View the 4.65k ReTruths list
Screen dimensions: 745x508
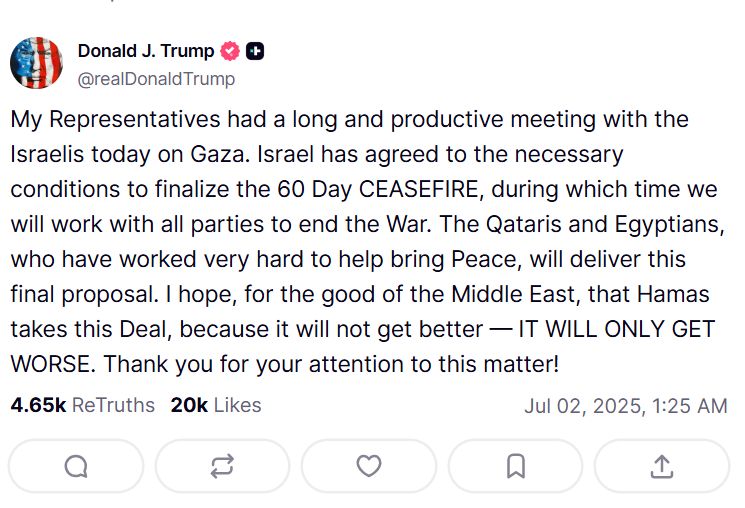[83, 405]
